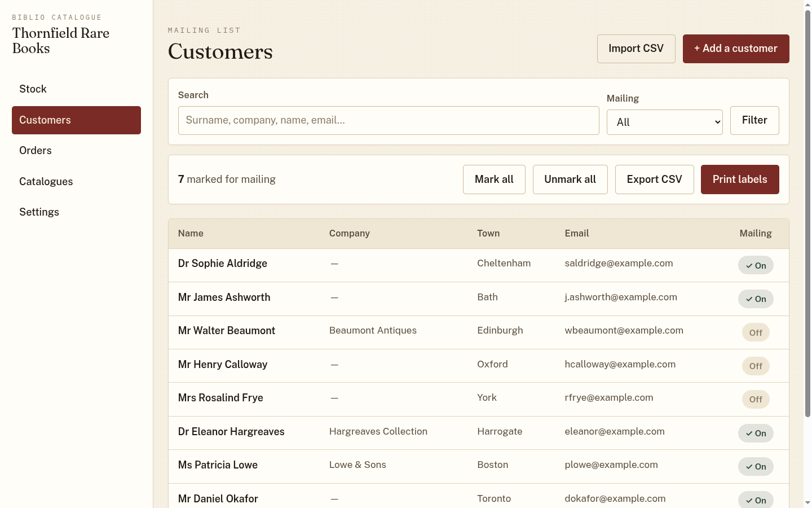The image size is (812, 508).
Task: Click Thornfield Rare Books title
Action: (61, 41)
